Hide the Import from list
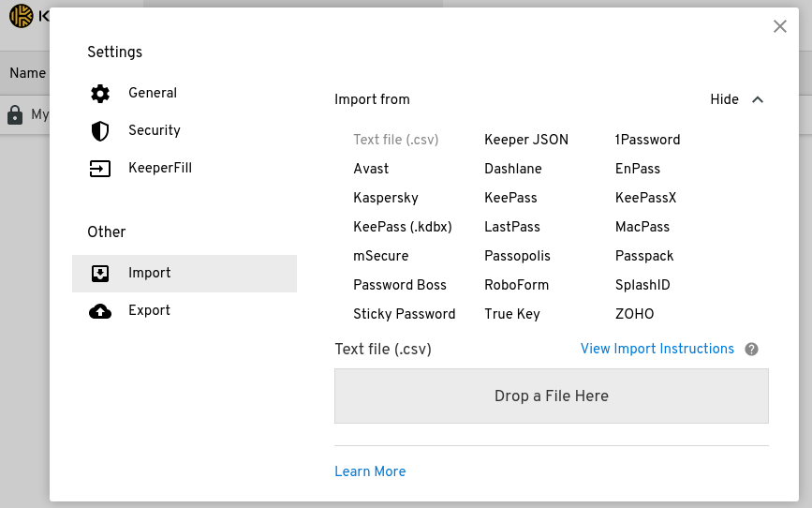 tap(724, 99)
